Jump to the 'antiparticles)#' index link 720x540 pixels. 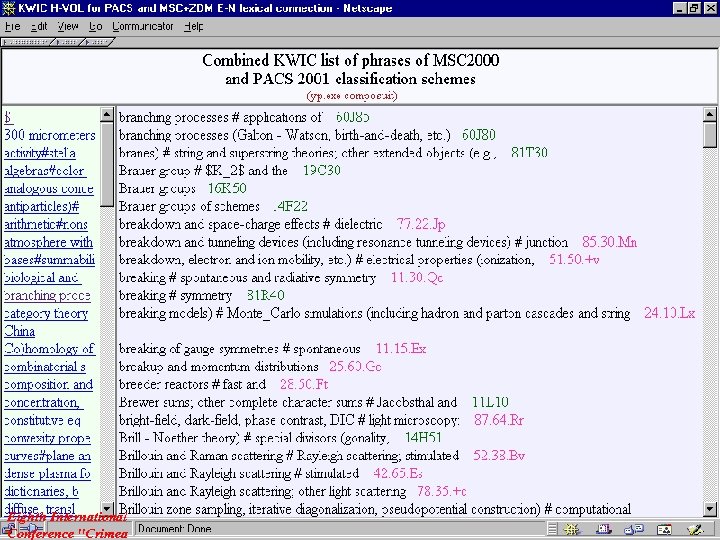[x=42, y=207]
